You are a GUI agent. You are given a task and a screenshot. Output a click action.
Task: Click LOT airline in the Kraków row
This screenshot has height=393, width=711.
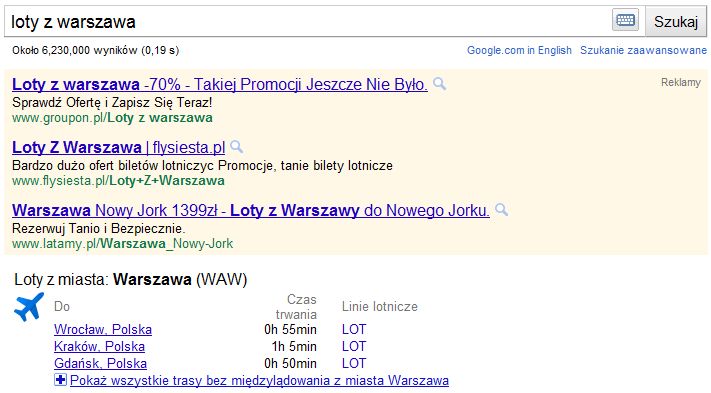[354, 346]
